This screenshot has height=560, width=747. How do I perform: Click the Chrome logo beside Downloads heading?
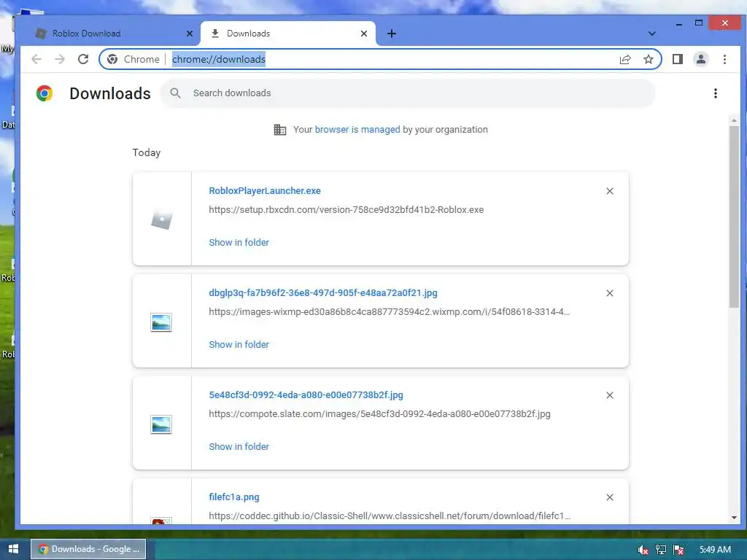pyautogui.click(x=44, y=93)
